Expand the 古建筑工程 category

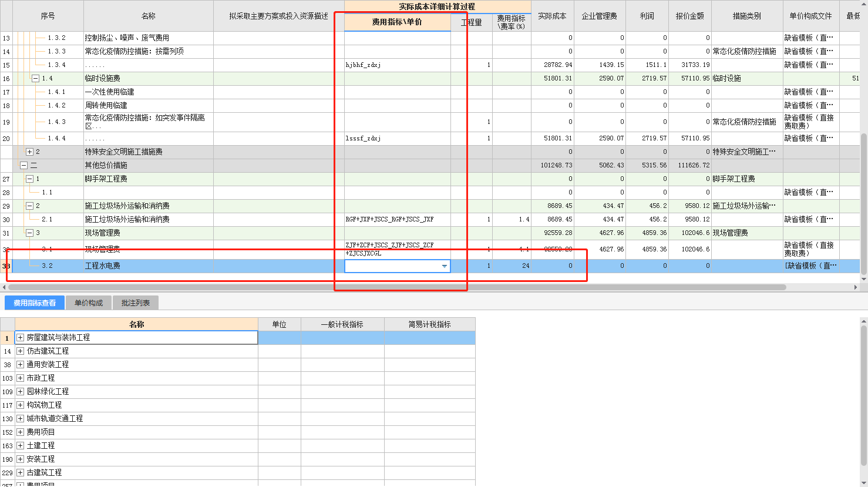[x=20, y=473]
